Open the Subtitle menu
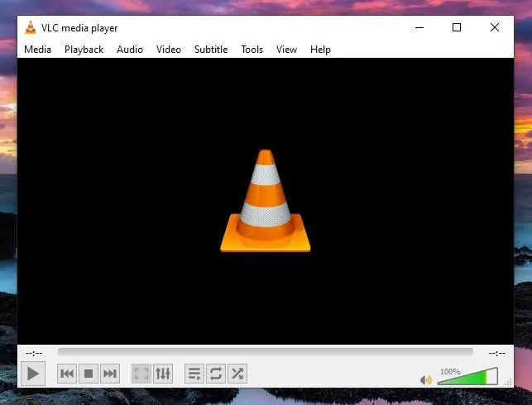 pos(211,50)
